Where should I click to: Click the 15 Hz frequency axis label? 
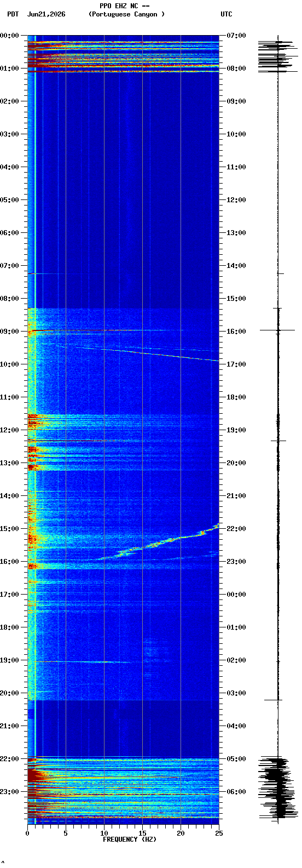pos(142,833)
